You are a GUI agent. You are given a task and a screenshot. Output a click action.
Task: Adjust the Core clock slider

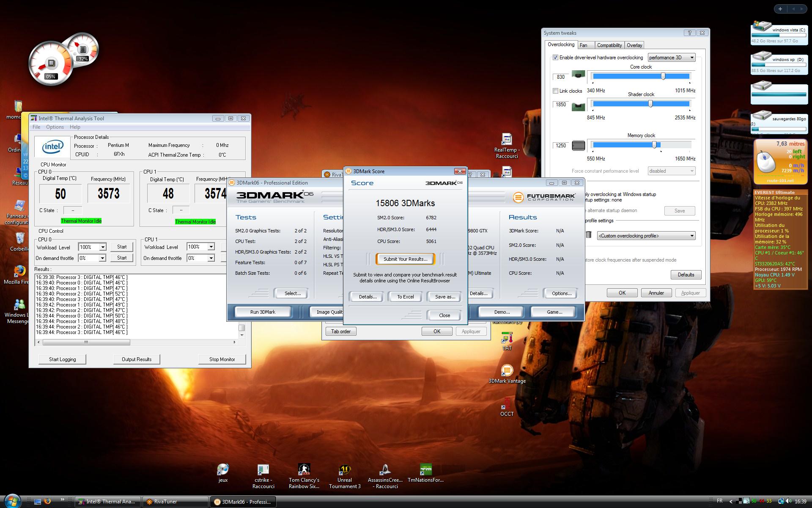pos(663,76)
